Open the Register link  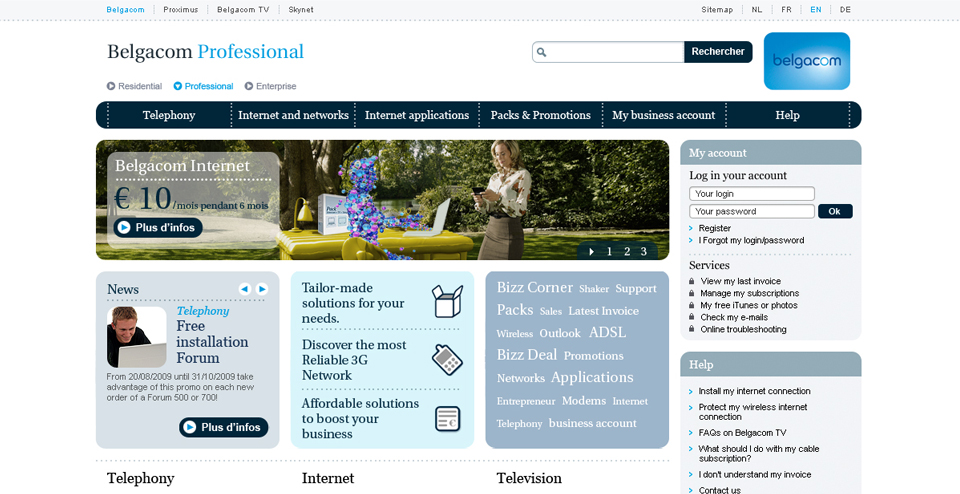[x=714, y=228]
